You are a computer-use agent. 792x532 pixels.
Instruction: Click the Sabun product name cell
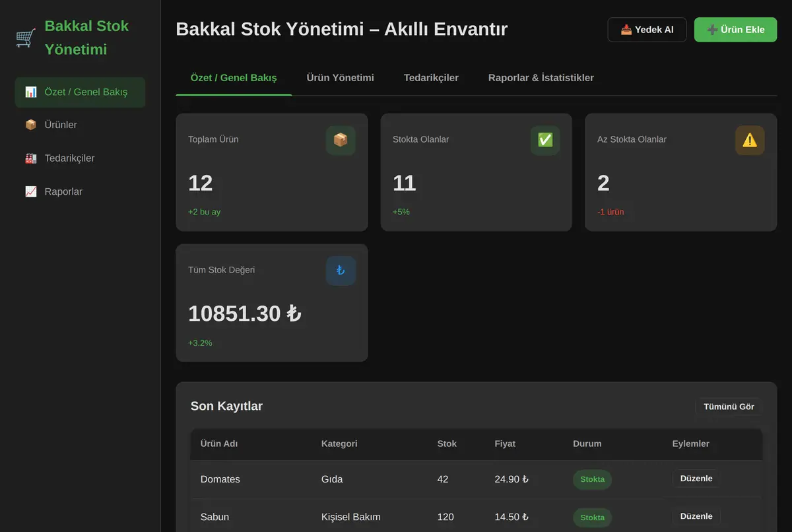point(214,517)
